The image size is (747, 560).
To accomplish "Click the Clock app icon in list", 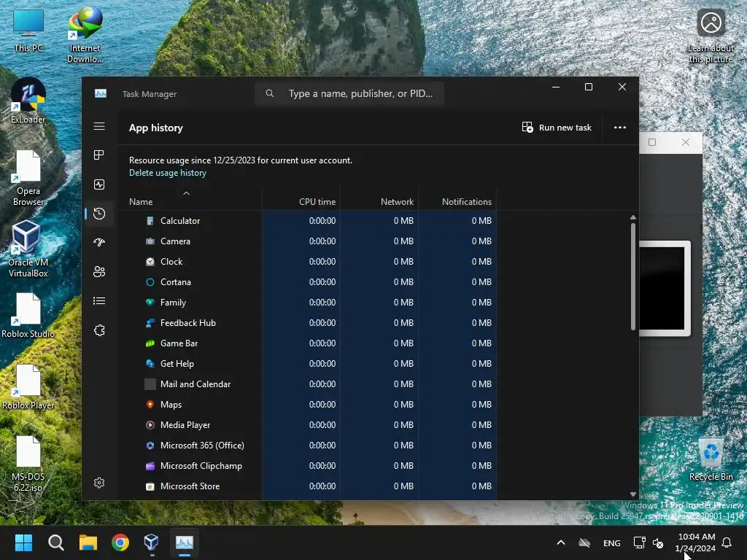I will tap(150, 262).
